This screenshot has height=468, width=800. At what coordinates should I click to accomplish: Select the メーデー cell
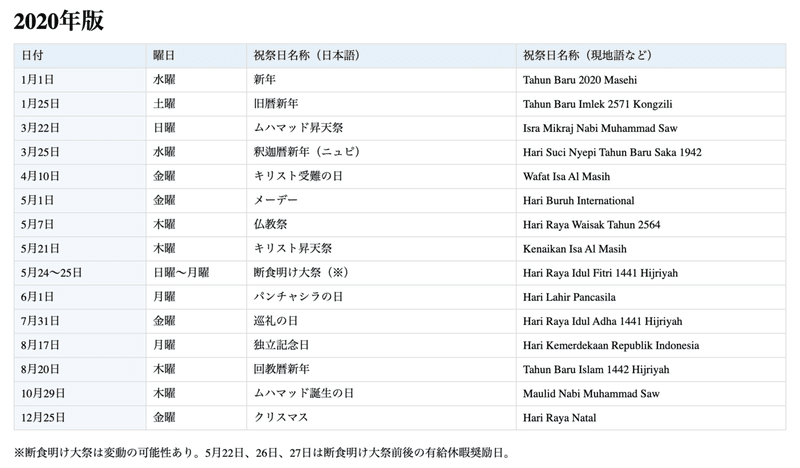[381, 200]
